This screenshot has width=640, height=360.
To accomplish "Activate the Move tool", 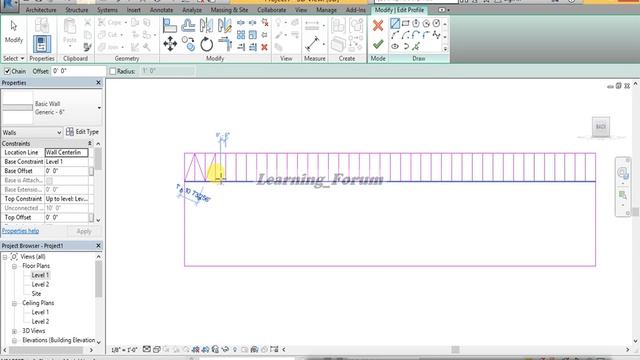I will point(170,44).
